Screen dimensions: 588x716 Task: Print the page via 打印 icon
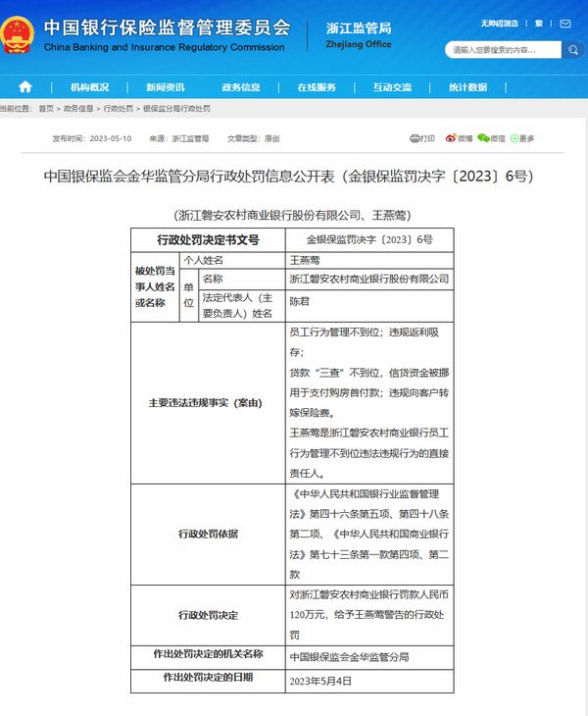[422, 138]
